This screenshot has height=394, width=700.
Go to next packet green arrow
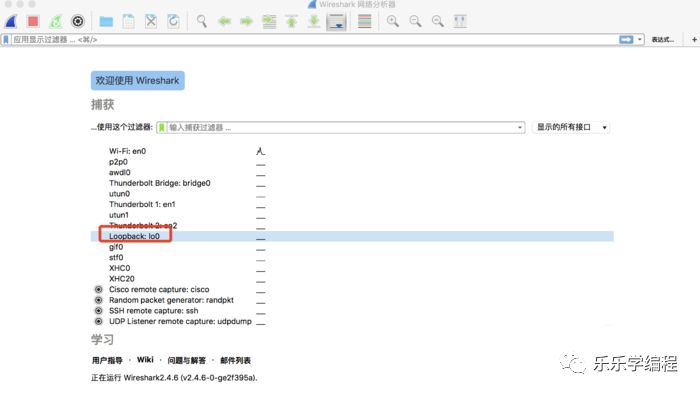[246, 21]
